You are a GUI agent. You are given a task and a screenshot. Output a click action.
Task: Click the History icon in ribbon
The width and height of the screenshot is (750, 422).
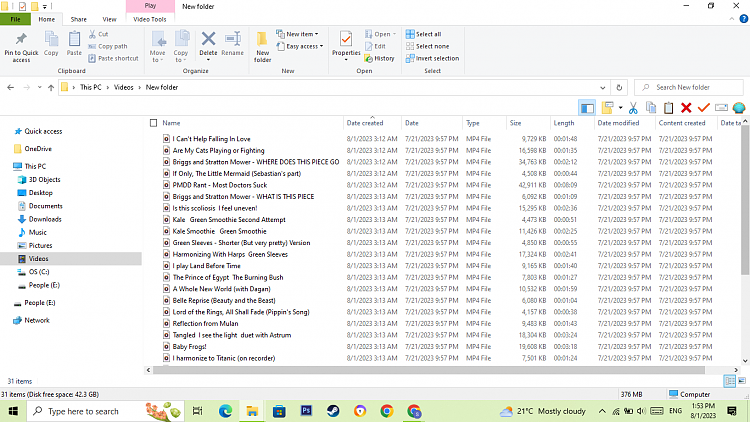click(379, 58)
